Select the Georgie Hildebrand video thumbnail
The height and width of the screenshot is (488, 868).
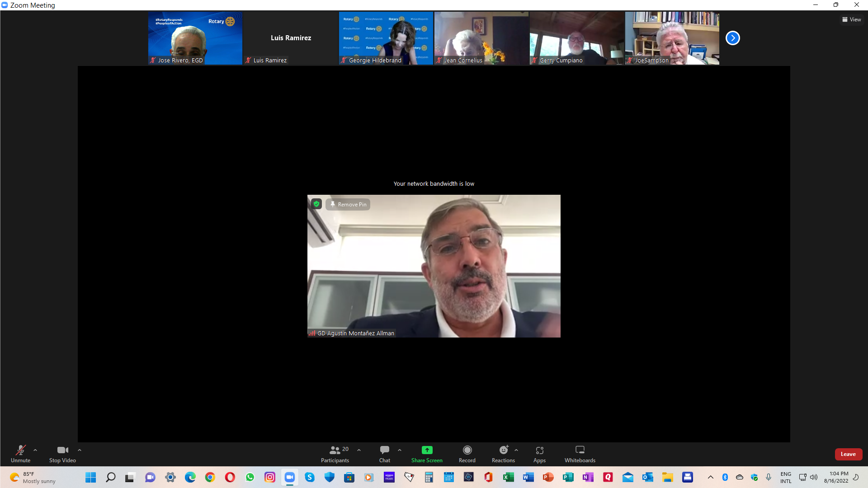[x=386, y=38]
